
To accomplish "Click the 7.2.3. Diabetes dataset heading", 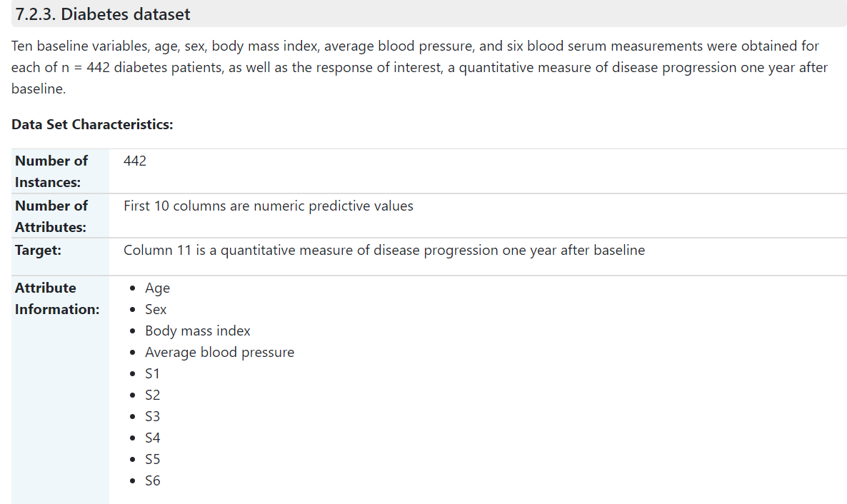I will click(x=103, y=14).
